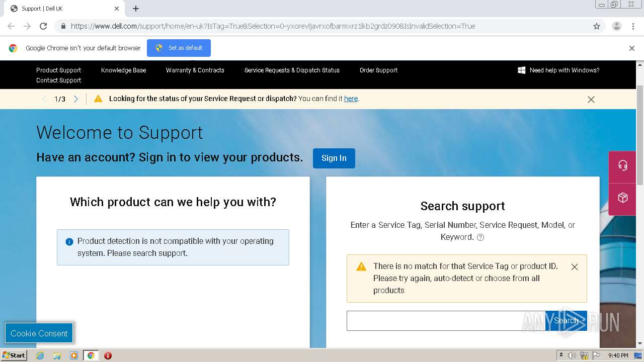The width and height of the screenshot is (644, 362).
Task: Show next notification with right chevron
Action: [76, 99]
